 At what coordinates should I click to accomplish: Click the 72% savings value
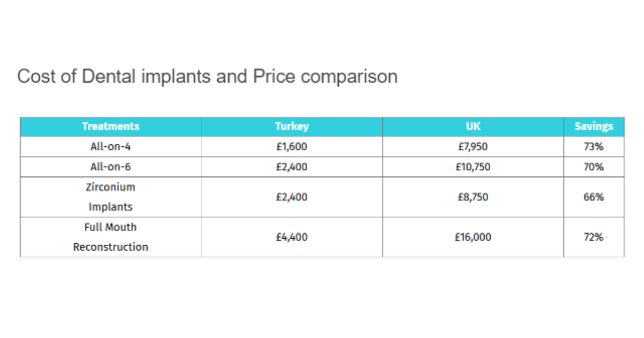(594, 237)
